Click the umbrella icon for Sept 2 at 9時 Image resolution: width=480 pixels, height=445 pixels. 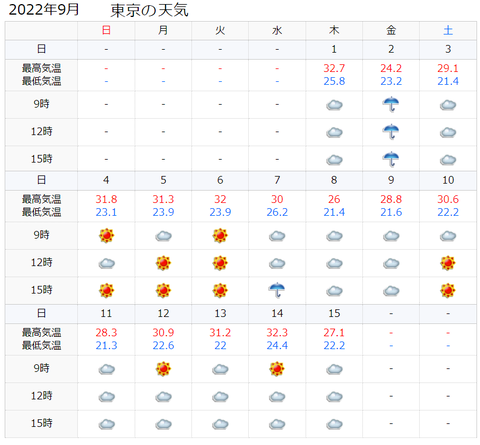(391, 104)
